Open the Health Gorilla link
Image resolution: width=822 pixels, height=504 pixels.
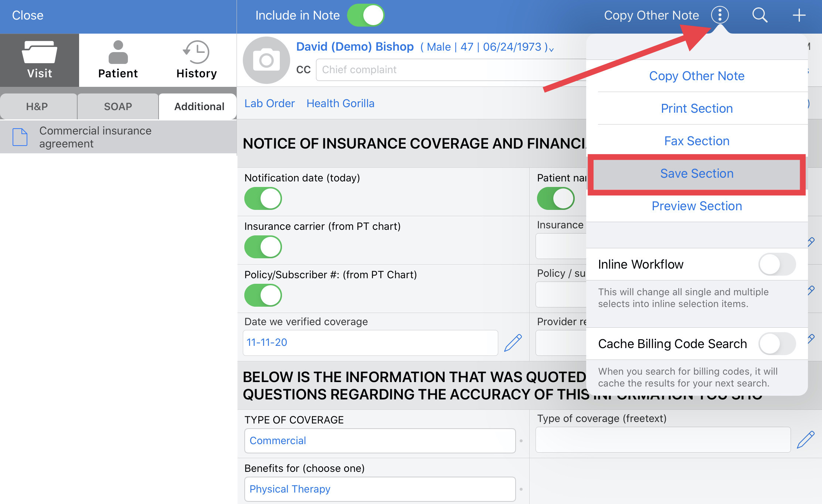[x=340, y=103]
